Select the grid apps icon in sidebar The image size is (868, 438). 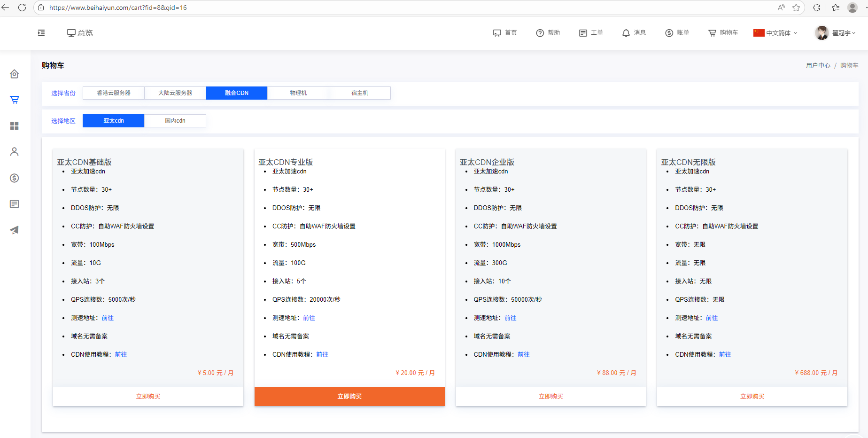pos(15,126)
